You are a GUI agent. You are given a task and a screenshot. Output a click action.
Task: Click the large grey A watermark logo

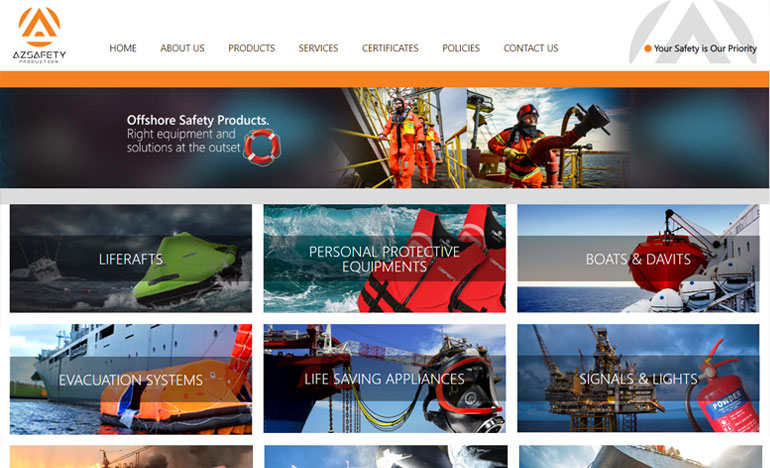click(693, 32)
